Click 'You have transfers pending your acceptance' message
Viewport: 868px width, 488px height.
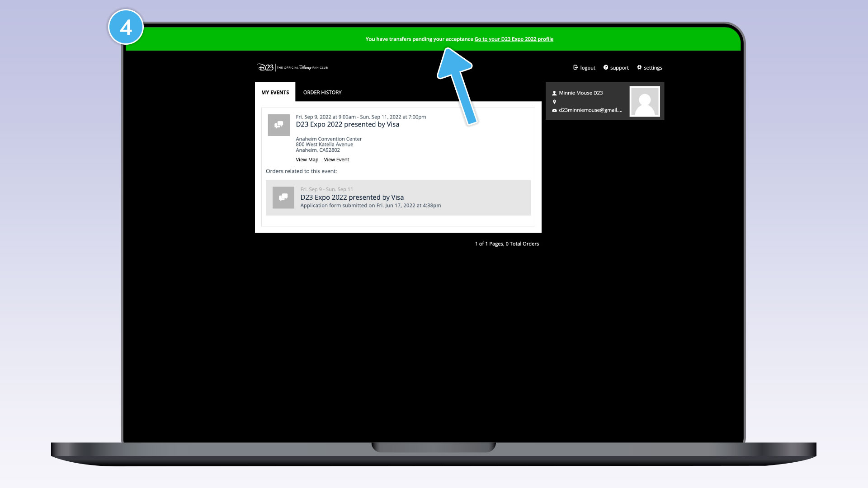tap(419, 39)
